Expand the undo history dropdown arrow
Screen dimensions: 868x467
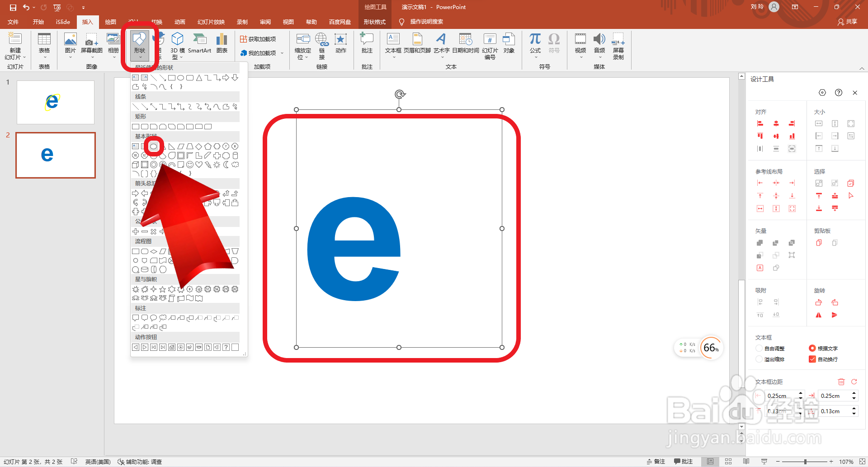pyautogui.click(x=34, y=8)
